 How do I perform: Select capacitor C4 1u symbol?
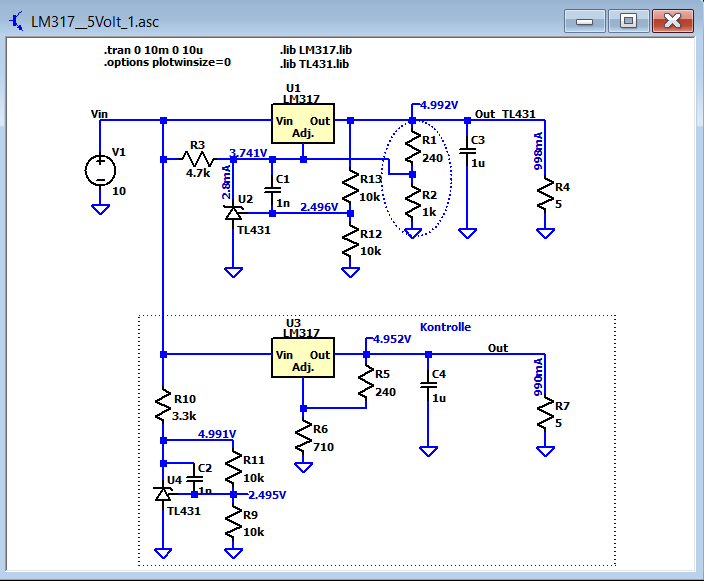428,385
